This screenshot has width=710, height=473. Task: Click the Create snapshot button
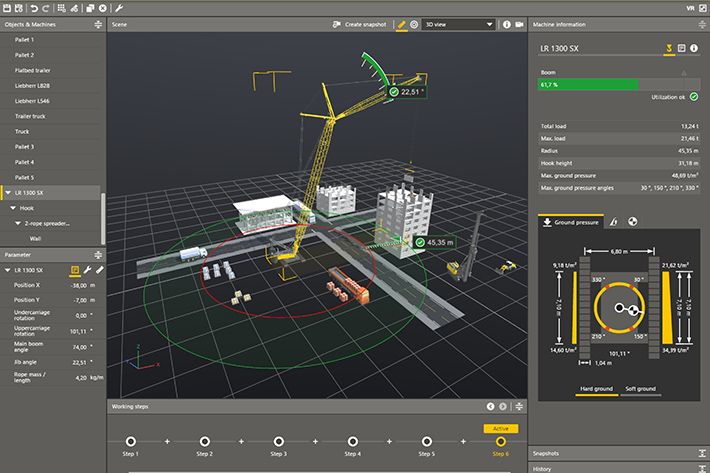pos(360,24)
